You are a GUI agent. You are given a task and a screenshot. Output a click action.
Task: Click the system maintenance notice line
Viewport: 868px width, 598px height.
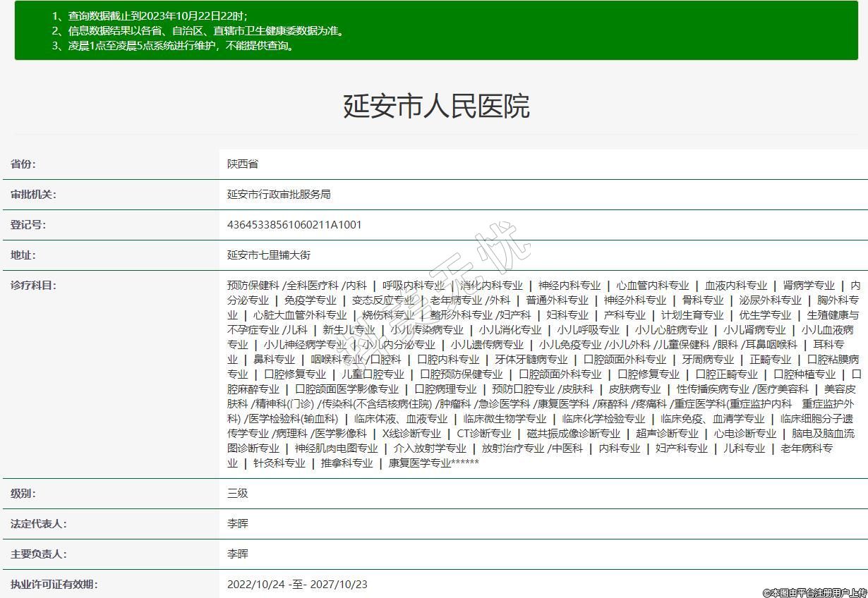click(x=174, y=46)
